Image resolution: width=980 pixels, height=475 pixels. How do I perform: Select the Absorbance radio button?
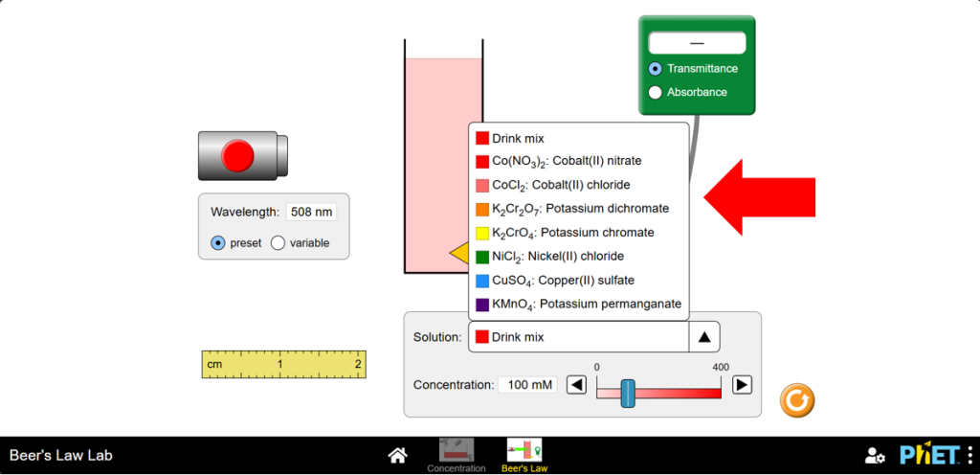pos(655,93)
